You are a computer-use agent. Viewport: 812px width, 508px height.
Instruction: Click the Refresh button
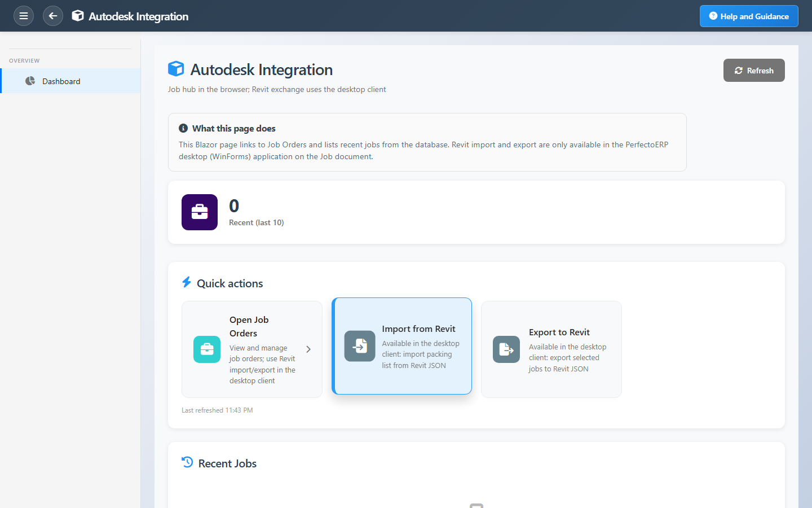coord(754,71)
